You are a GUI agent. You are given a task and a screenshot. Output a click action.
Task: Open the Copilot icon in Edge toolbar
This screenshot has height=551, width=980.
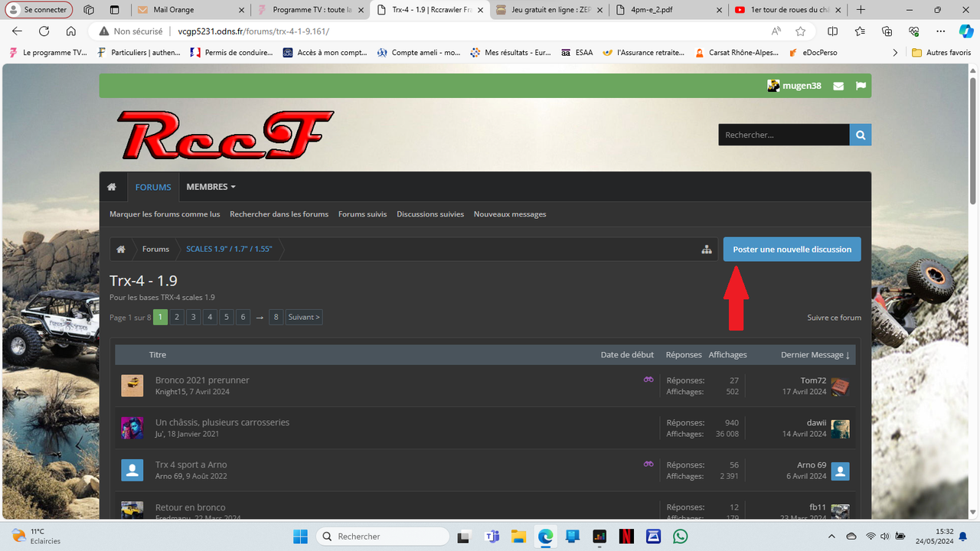click(x=966, y=31)
